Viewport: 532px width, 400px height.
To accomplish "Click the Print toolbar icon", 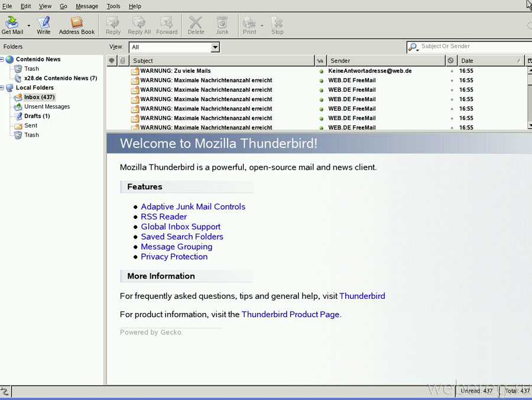I will pos(249,25).
